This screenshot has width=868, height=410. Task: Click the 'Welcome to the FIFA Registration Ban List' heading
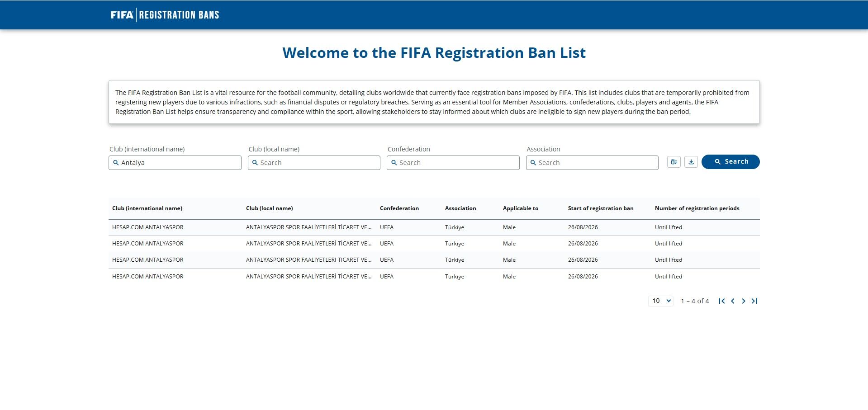pyautogui.click(x=434, y=53)
